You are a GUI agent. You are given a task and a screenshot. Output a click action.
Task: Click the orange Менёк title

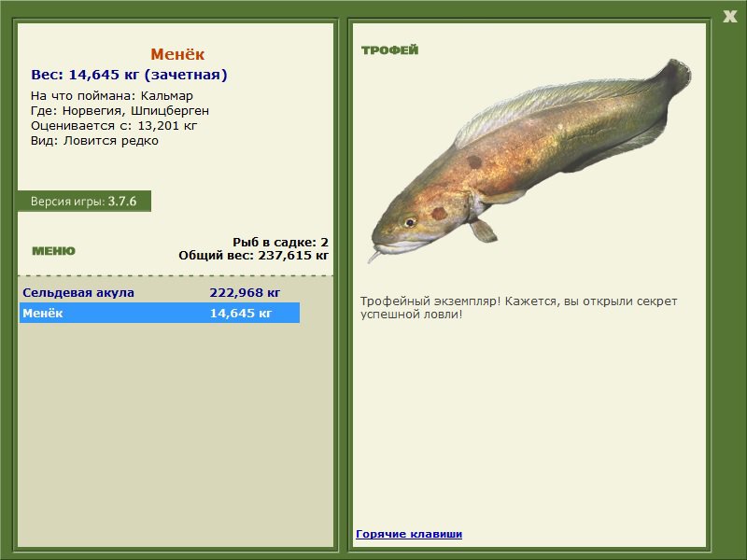pos(177,54)
